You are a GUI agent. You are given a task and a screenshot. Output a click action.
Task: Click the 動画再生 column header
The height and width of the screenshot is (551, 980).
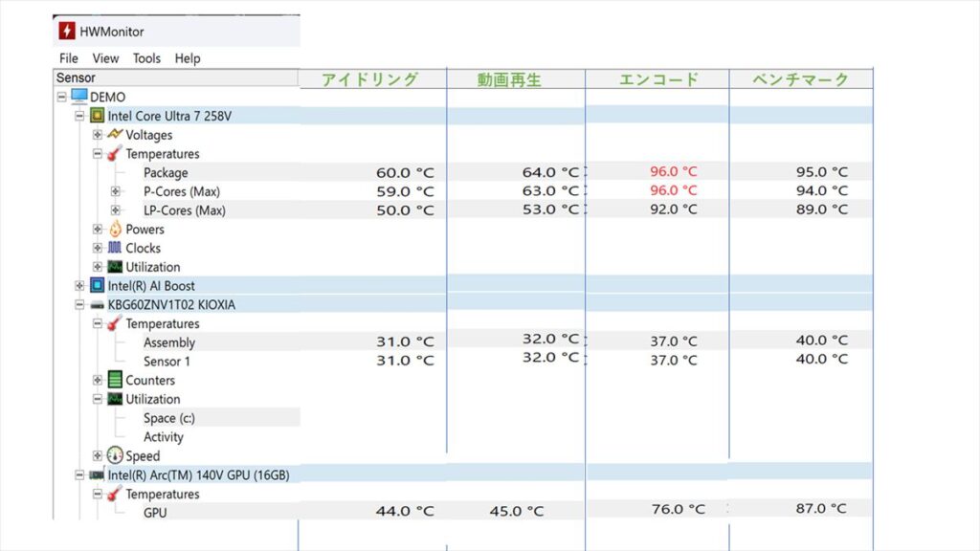pyautogui.click(x=509, y=79)
